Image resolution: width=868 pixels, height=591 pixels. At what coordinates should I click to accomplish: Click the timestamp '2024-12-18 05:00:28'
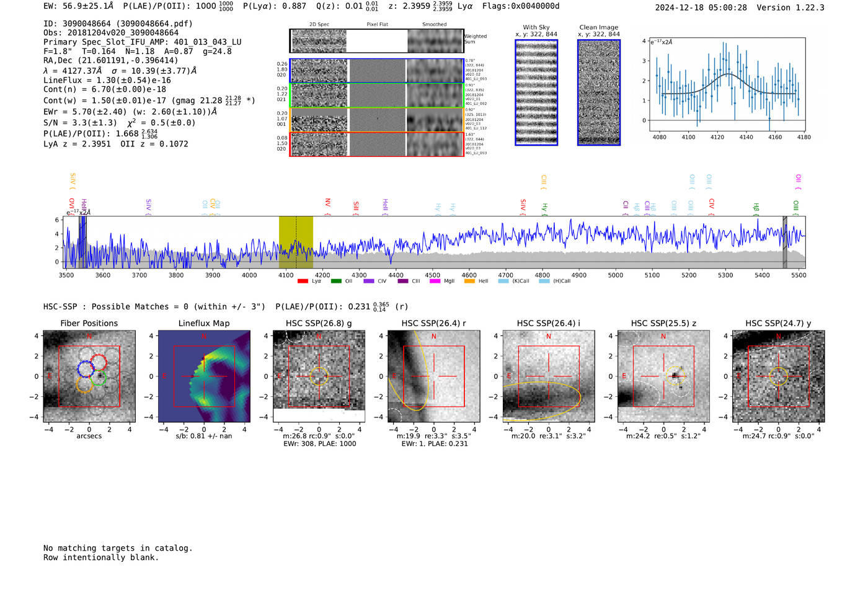coord(701,7)
